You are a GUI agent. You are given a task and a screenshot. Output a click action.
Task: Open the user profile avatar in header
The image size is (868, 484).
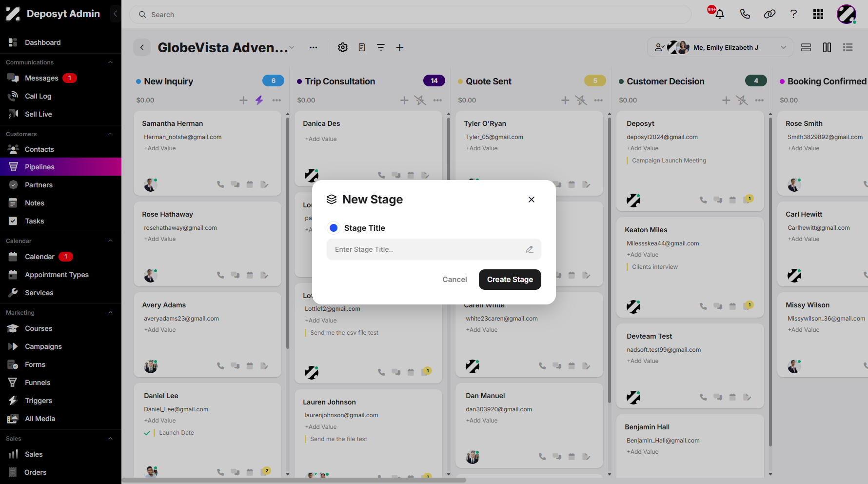click(847, 14)
